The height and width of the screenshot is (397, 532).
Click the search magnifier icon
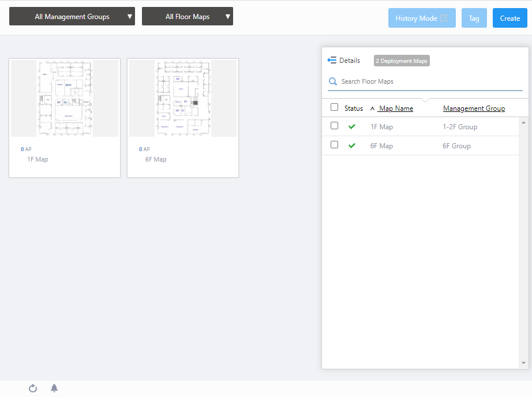click(333, 82)
